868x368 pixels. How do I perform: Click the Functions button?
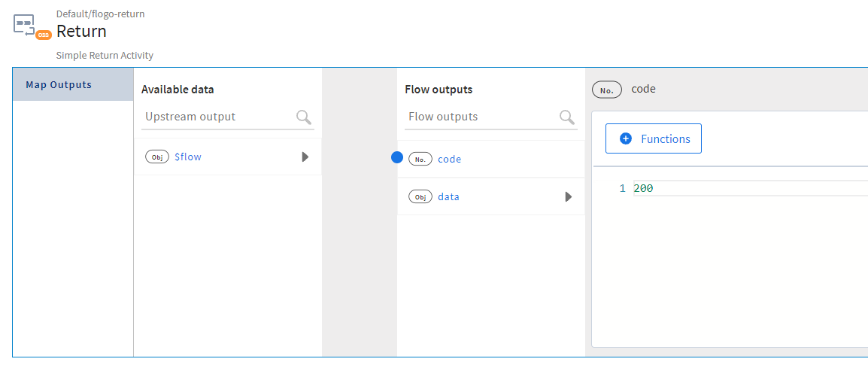coord(653,139)
